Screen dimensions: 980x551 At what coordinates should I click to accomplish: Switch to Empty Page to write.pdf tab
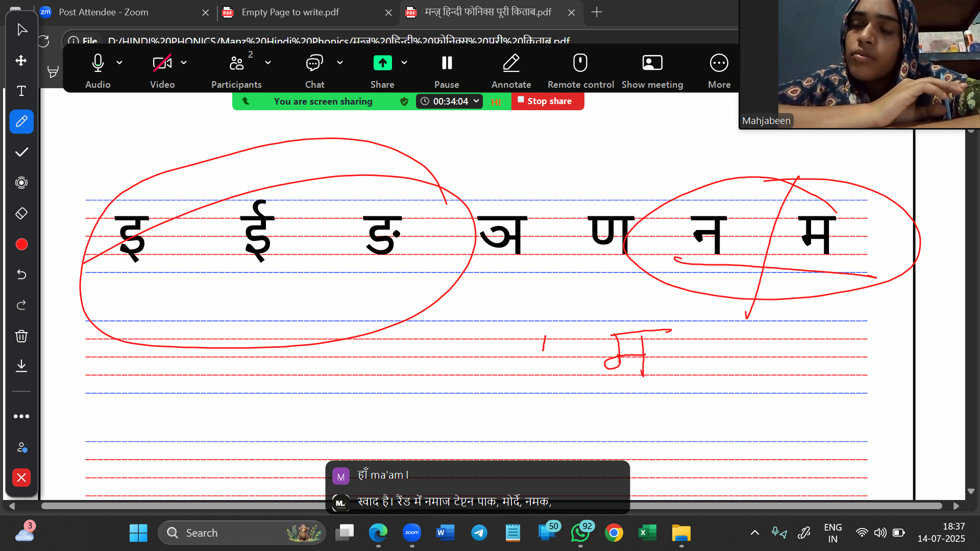point(290,12)
